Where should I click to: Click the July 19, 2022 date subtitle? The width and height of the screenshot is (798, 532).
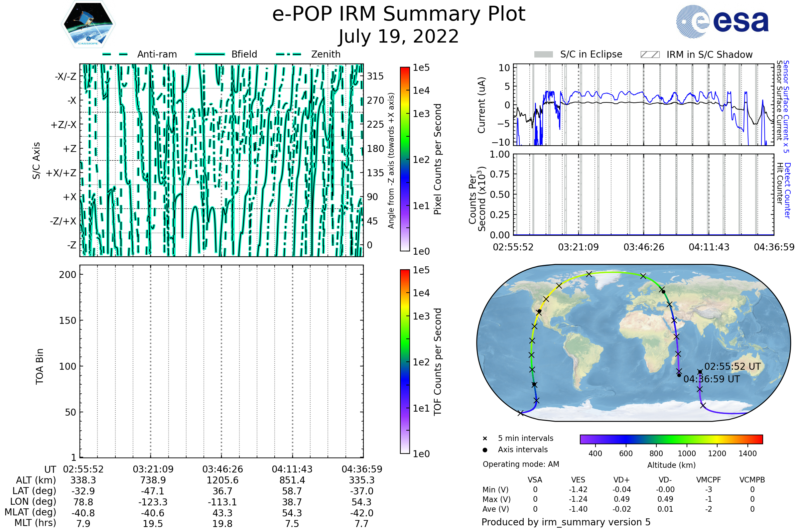coord(399,37)
